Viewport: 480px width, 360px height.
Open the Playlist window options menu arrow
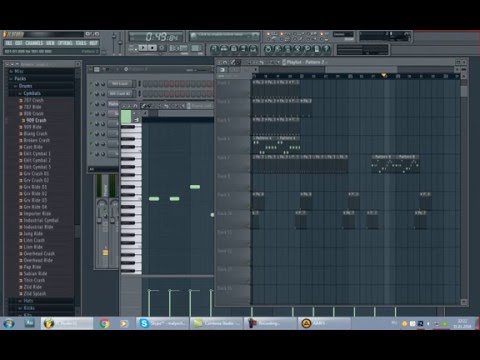pos(219,62)
